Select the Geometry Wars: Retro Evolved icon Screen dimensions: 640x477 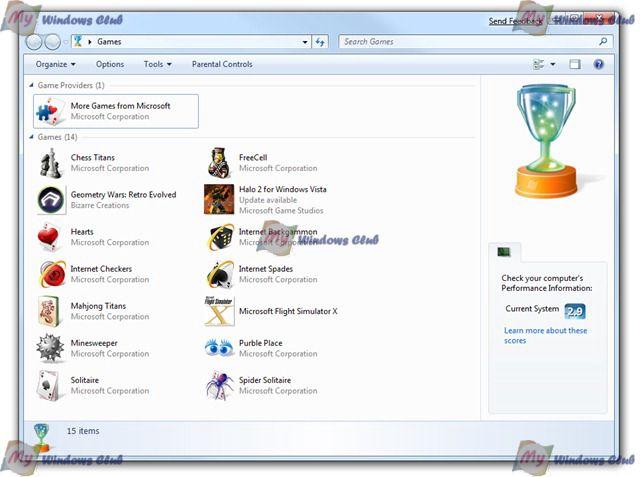[x=51, y=200]
